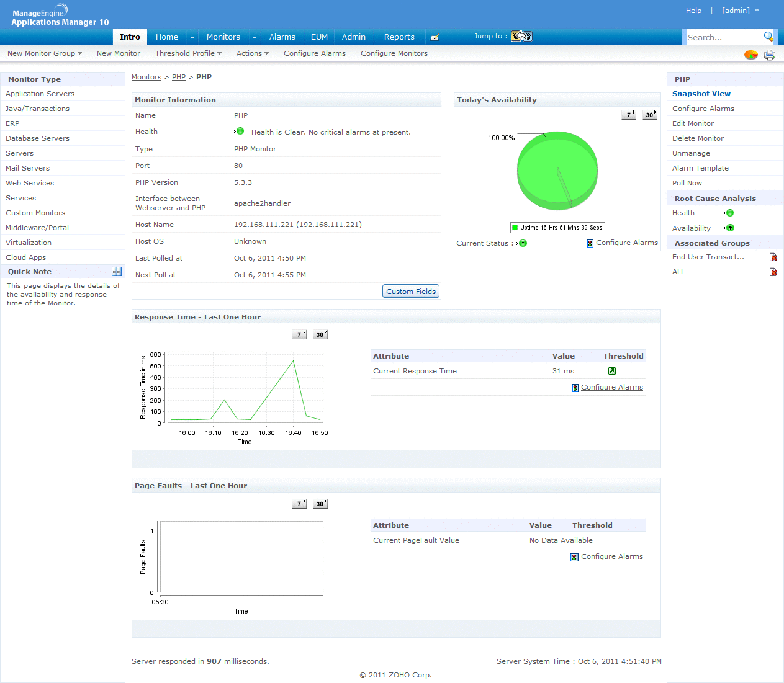This screenshot has width=784, height=683.
Task: Click the Availability root cause up-arrow icon
Action: click(730, 228)
